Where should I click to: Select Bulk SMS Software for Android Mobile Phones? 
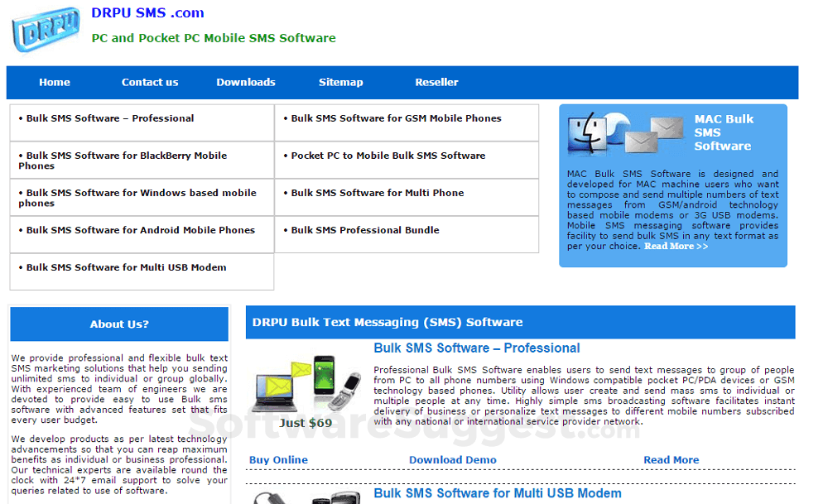(134, 230)
